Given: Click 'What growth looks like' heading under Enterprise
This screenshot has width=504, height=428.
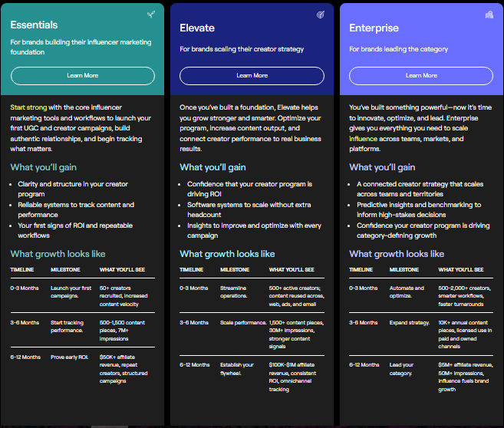Looking at the screenshot, I should pyautogui.click(x=397, y=254).
